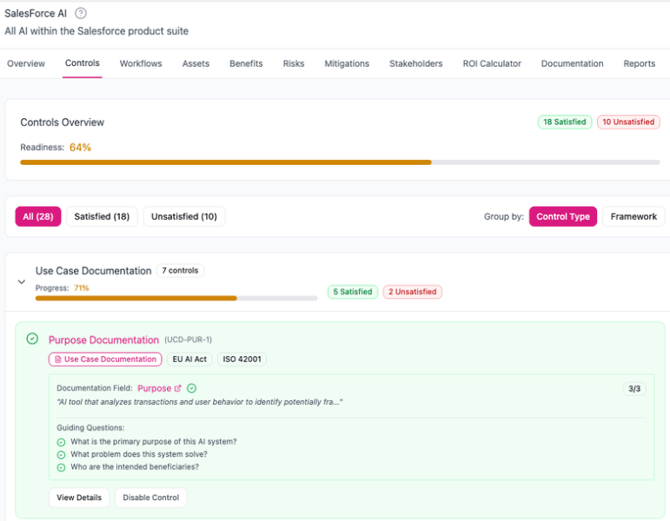Open the Risks tab
Image resolution: width=670 pixels, height=521 pixels.
294,64
